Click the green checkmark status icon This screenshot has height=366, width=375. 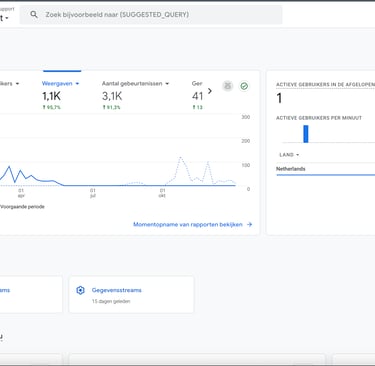click(244, 86)
